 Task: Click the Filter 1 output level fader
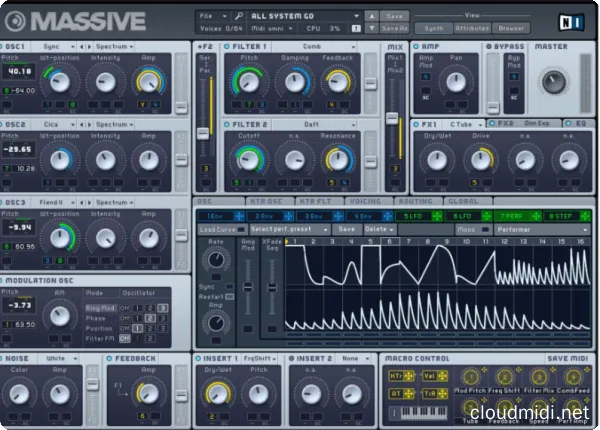click(370, 83)
